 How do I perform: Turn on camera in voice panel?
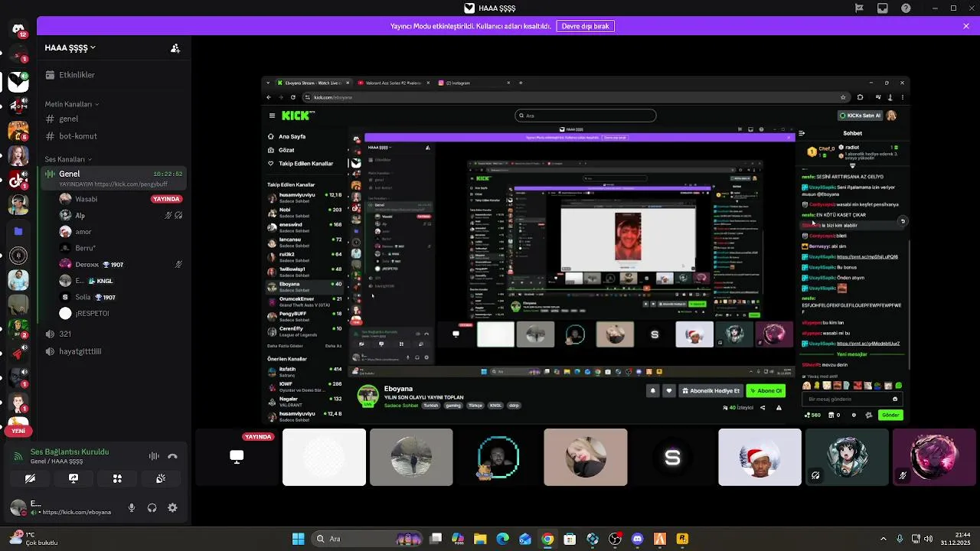coord(30,478)
